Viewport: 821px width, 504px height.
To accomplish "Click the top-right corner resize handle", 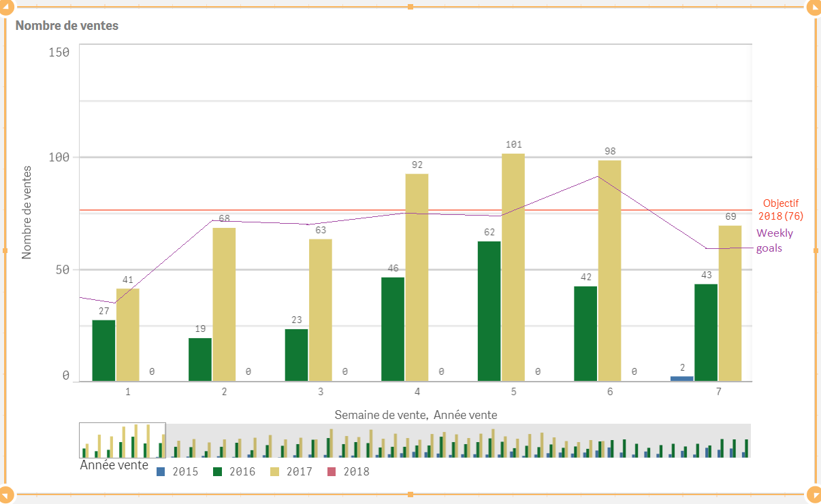I will click(815, 7).
